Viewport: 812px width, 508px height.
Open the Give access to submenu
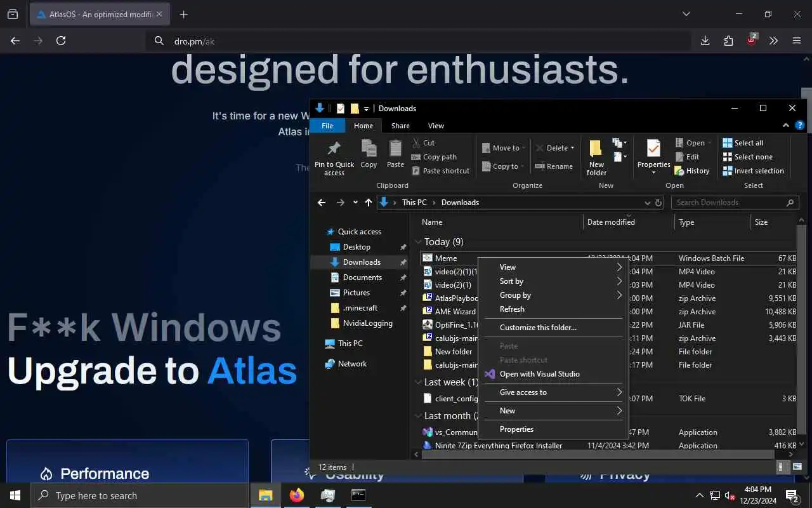coord(553,392)
